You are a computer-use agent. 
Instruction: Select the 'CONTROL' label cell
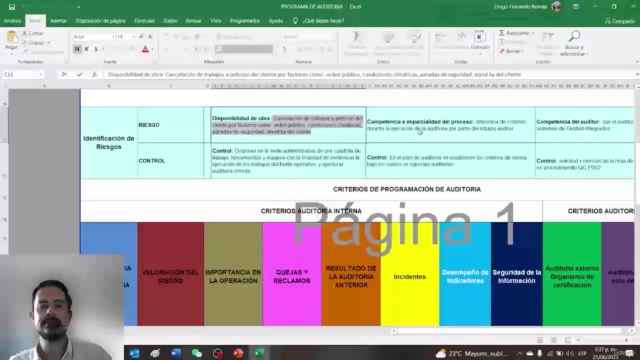(170, 161)
